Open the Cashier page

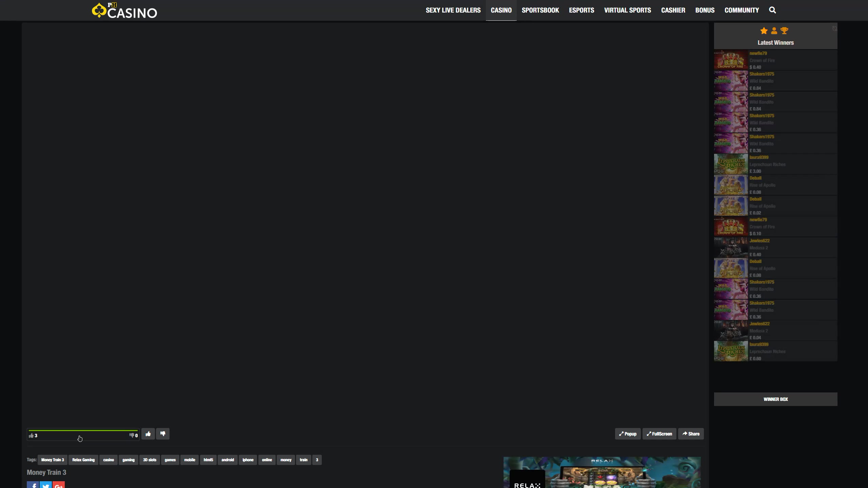[673, 10]
